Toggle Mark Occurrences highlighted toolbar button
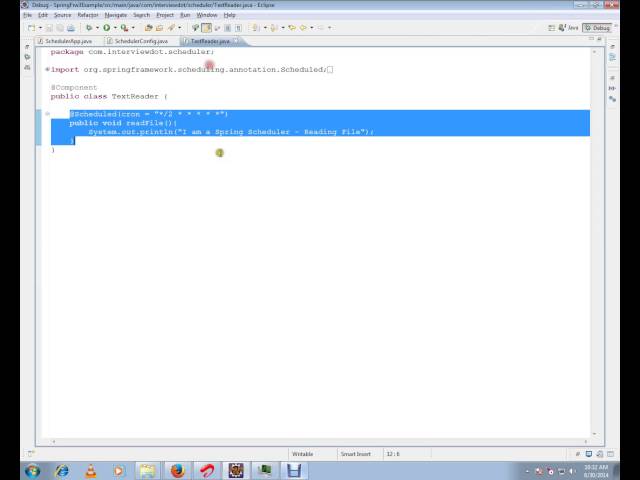This screenshot has height=480, width=640. pyautogui.click(x=207, y=28)
